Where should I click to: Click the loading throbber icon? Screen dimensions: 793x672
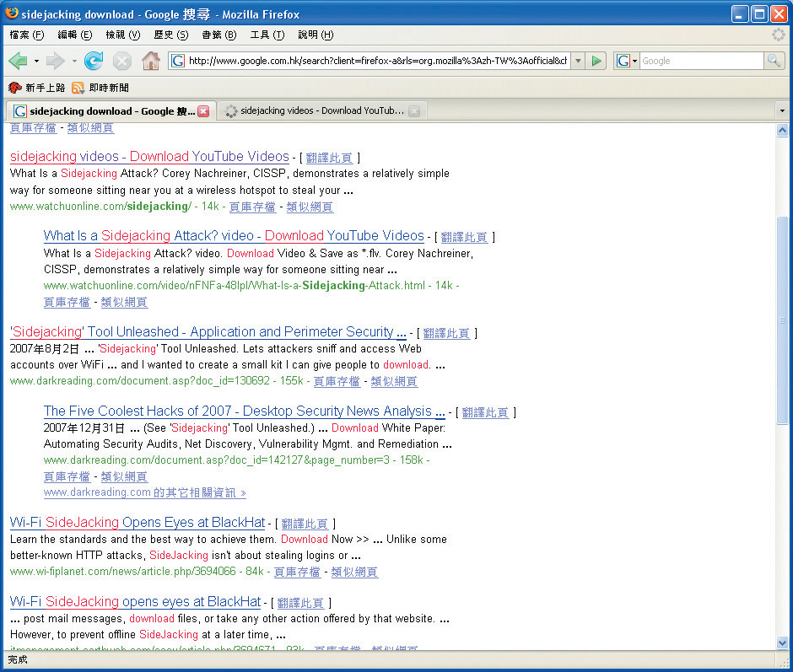(779, 35)
